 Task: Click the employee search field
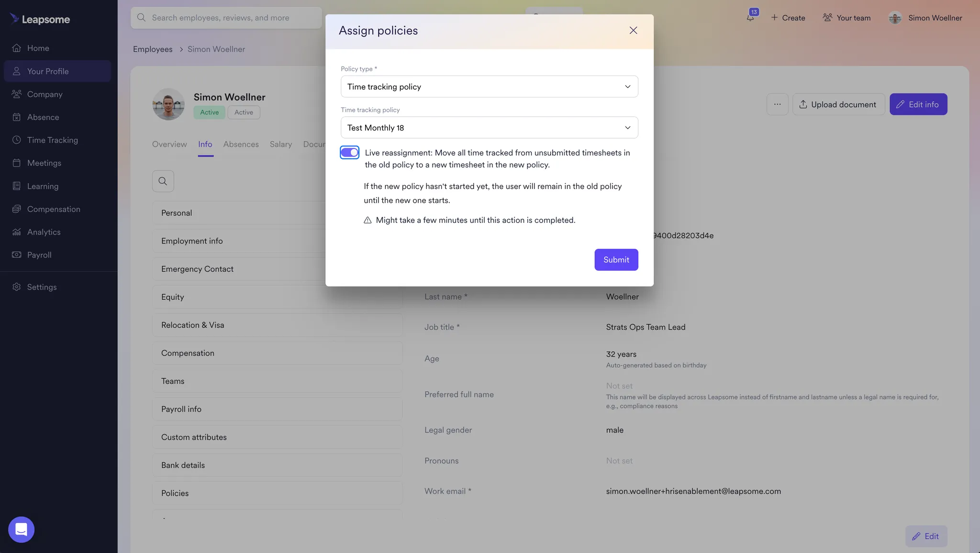(x=226, y=17)
